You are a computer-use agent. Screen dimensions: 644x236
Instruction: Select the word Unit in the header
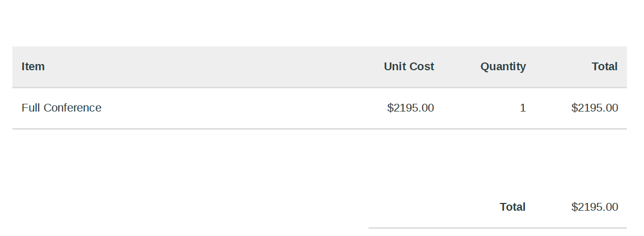394,67
